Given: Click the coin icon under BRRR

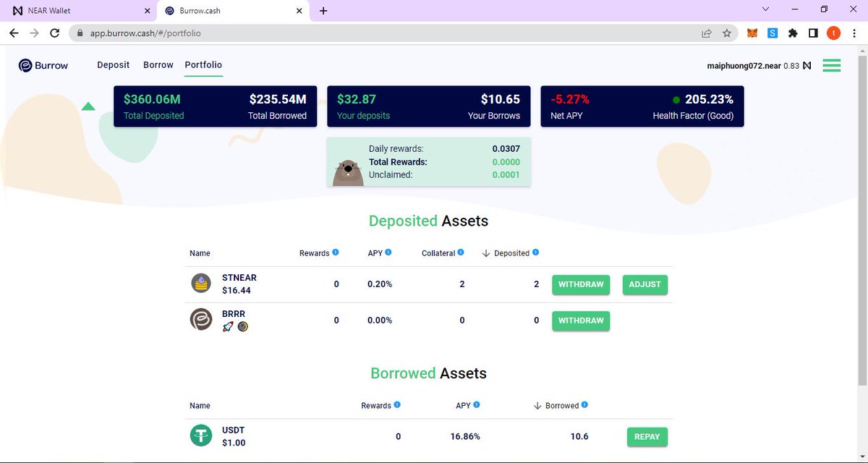Looking at the screenshot, I should [243, 326].
